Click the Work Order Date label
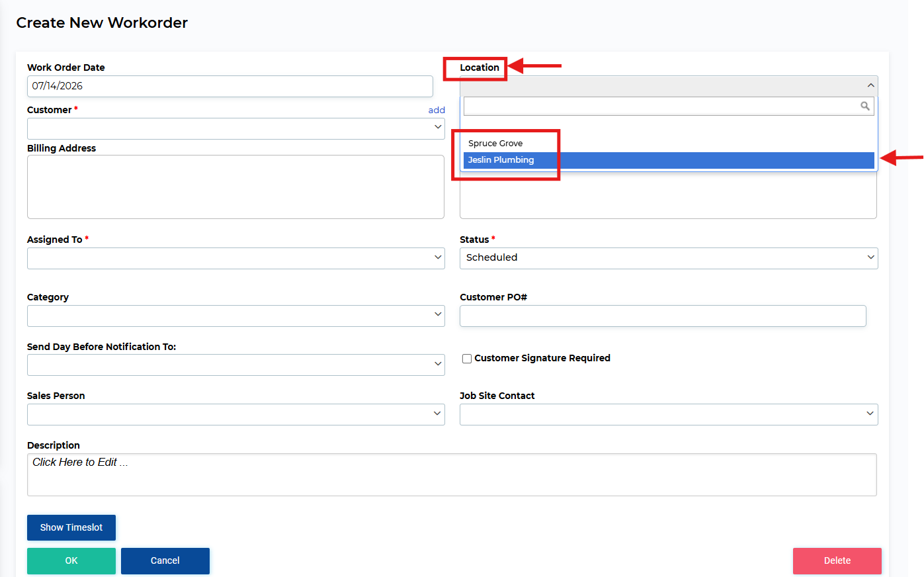The width and height of the screenshot is (924, 577). pos(66,67)
